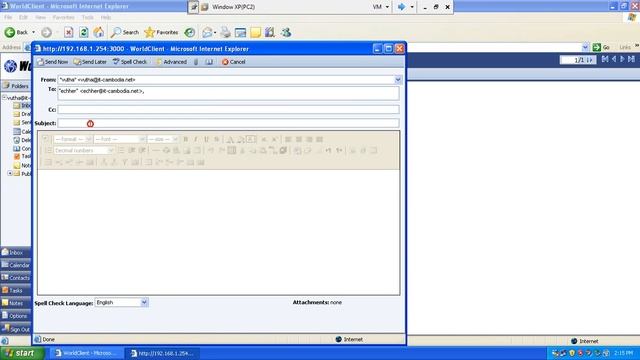Click Send Now in compose window

click(x=53, y=62)
